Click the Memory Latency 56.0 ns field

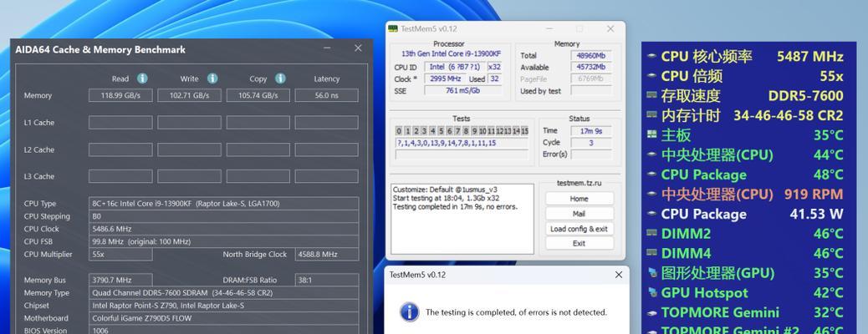327,95
